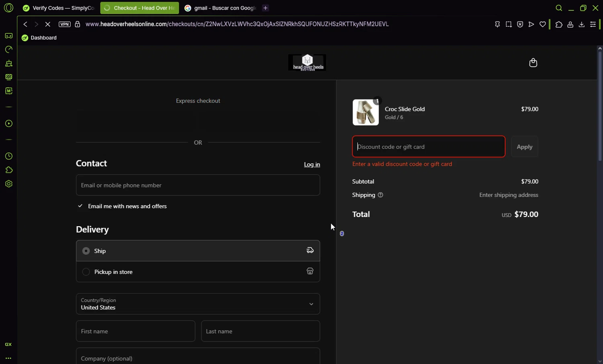The image size is (603, 364).
Task: Take a snapshot with the dashed-square icon
Action: (509, 25)
